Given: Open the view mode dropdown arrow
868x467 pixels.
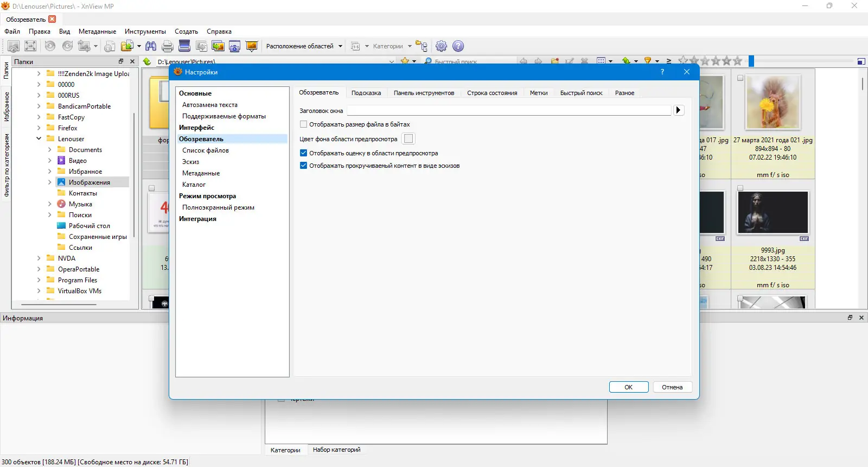Looking at the screenshot, I should tap(611, 61).
